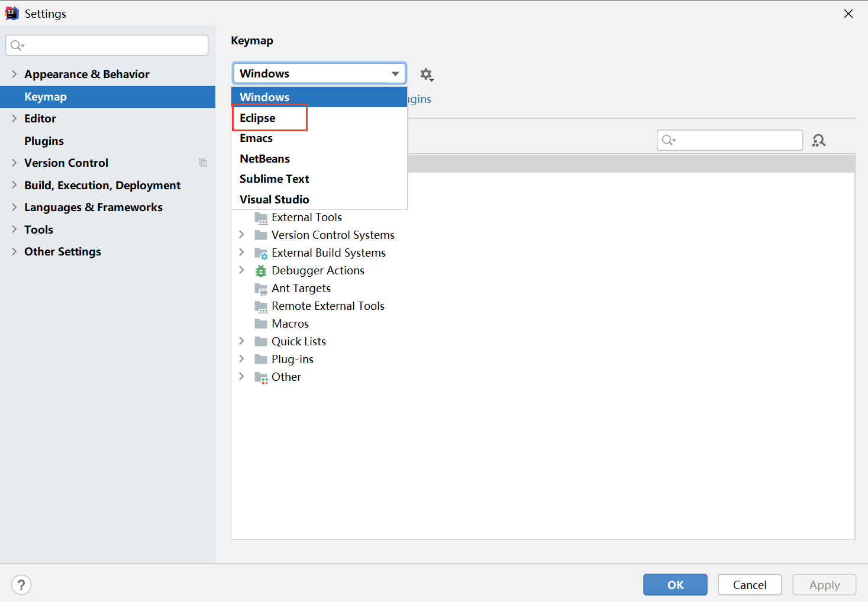
Task: Click the External Tools folder icon
Action: tap(261, 218)
